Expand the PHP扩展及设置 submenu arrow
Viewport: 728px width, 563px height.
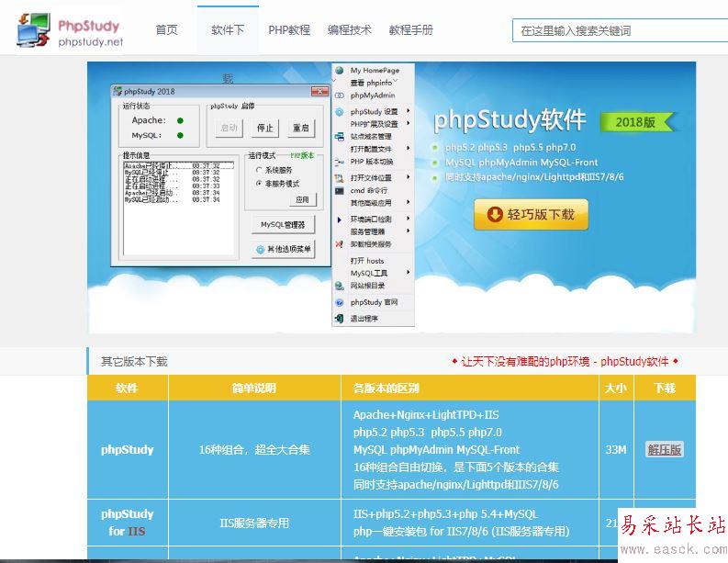coord(409,124)
